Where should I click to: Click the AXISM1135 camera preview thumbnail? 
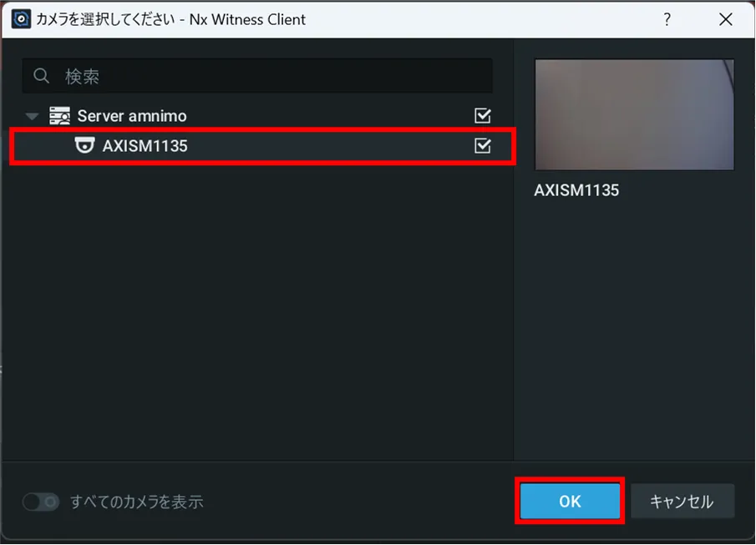pyautogui.click(x=635, y=114)
